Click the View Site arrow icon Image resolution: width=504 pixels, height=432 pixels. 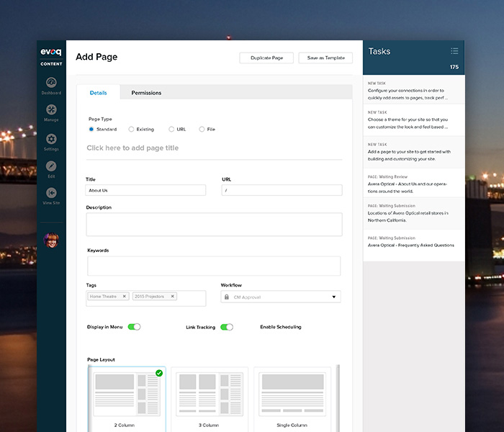51,193
